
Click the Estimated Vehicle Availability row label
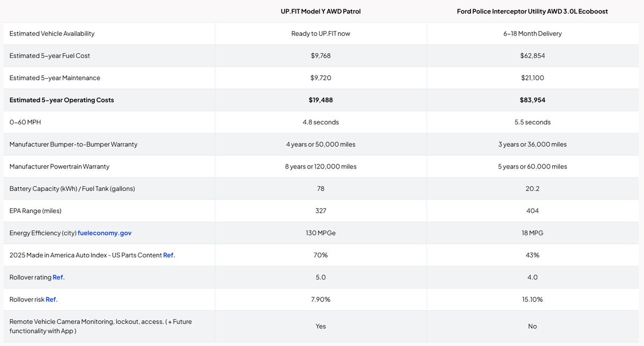point(52,33)
